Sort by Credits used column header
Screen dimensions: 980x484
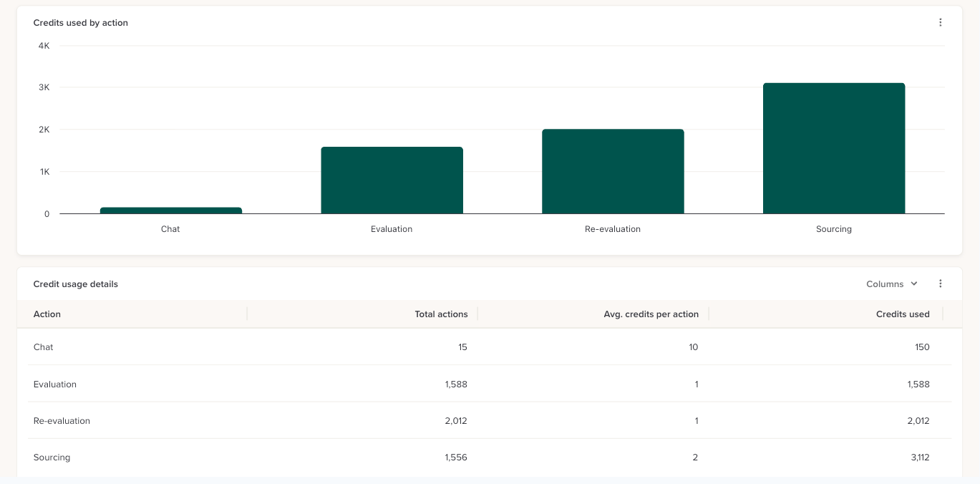(903, 314)
